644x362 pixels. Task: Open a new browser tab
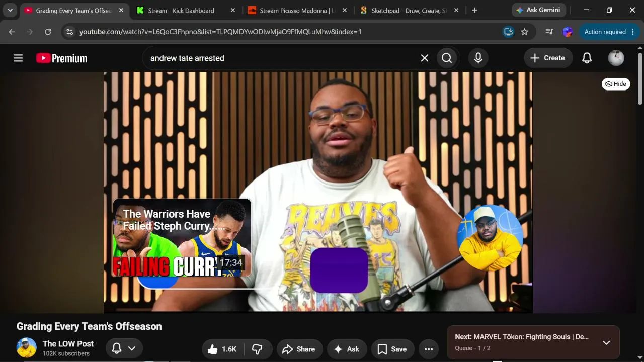[474, 10]
